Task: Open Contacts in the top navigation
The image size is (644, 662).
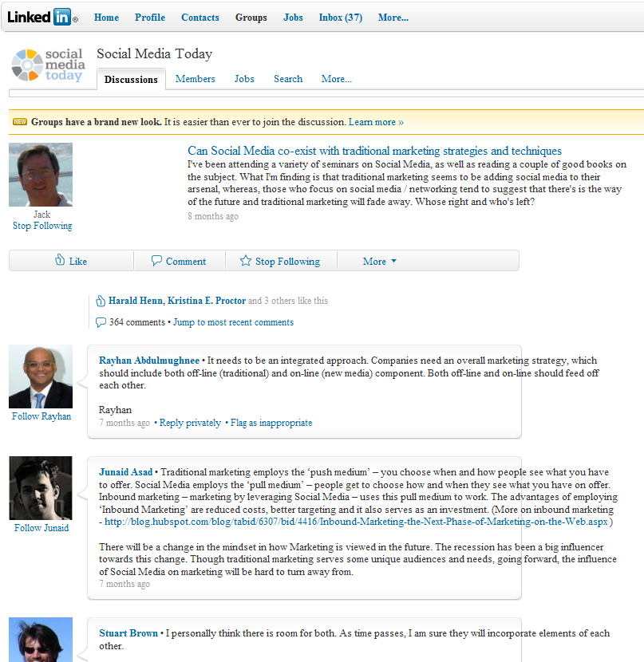Action: click(x=200, y=18)
